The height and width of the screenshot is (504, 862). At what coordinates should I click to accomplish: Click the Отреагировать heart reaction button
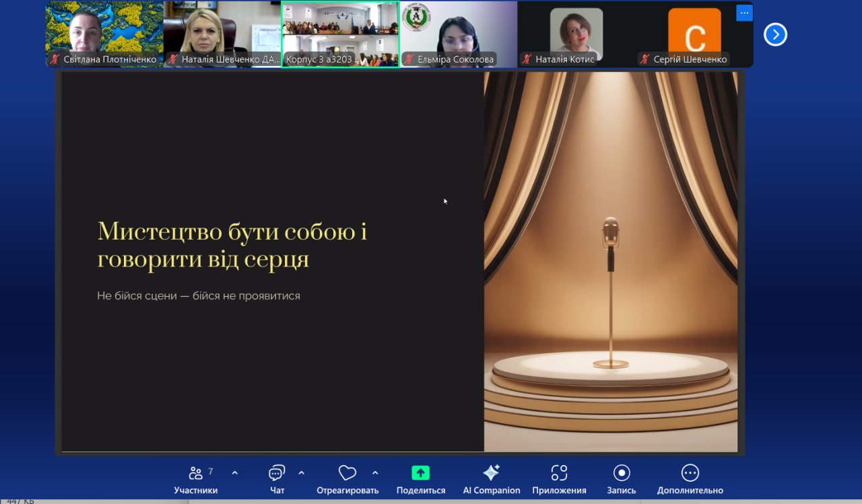click(347, 480)
